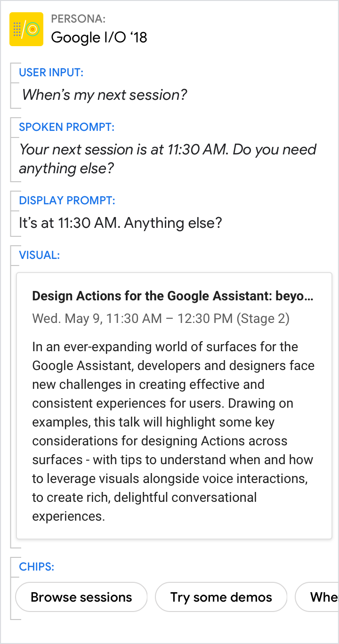This screenshot has height=644, width=339.
Task: Select the Try some demos chip
Action: (221, 597)
